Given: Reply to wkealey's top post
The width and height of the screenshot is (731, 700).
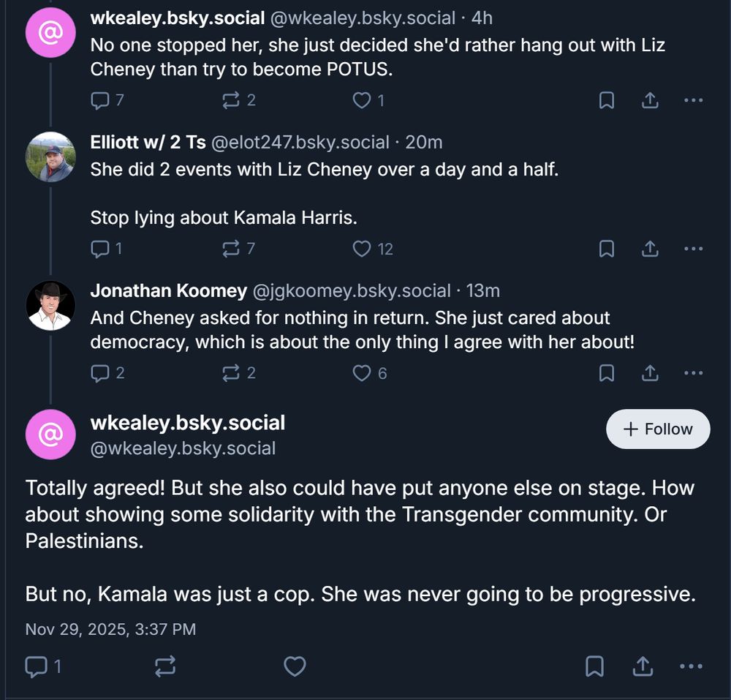Looking at the screenshot, I should tap(99, 100).
